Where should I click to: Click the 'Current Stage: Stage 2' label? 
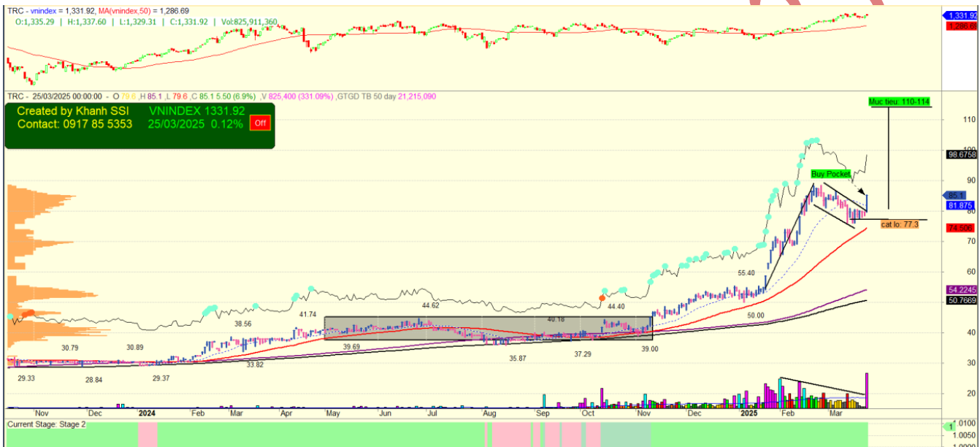(x=46, y=424)
